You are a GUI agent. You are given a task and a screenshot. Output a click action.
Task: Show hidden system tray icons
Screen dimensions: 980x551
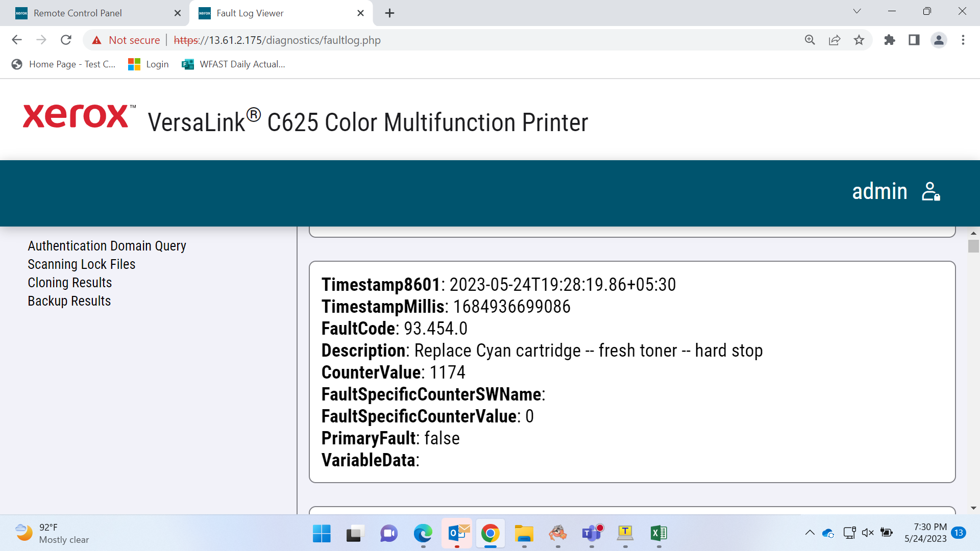click(x=810, y=533)
